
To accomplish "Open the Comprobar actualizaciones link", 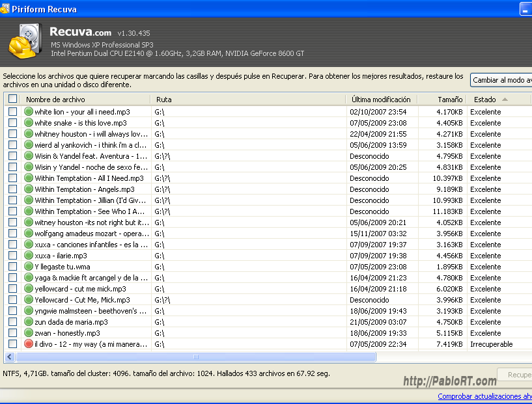I will point(484,396).
